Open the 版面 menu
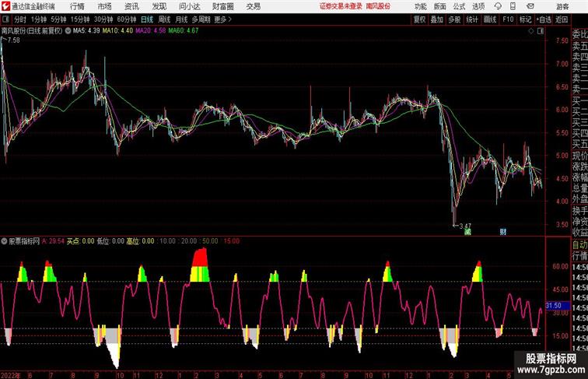Viewport: 588px width, 379px height. click(x=440, y=6)
